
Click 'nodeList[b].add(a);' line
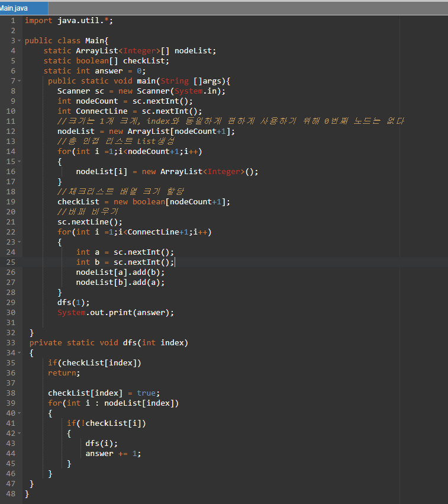click(x=120, y=283)
